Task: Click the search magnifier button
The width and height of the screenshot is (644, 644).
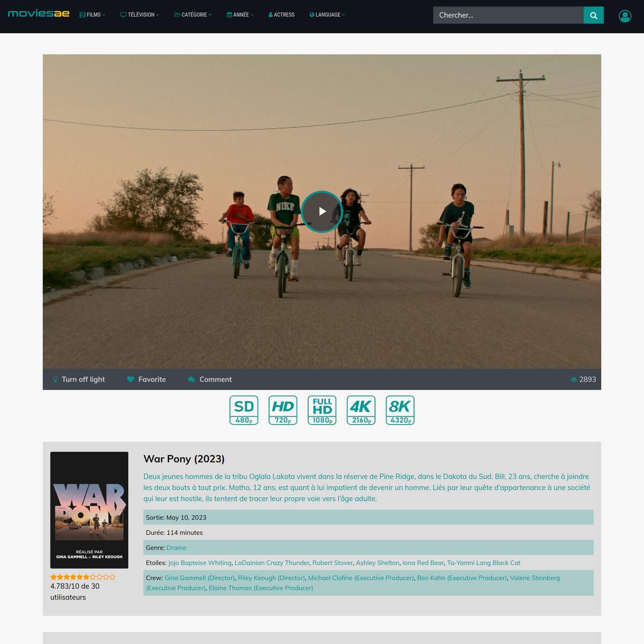Action: click(594, 15)
